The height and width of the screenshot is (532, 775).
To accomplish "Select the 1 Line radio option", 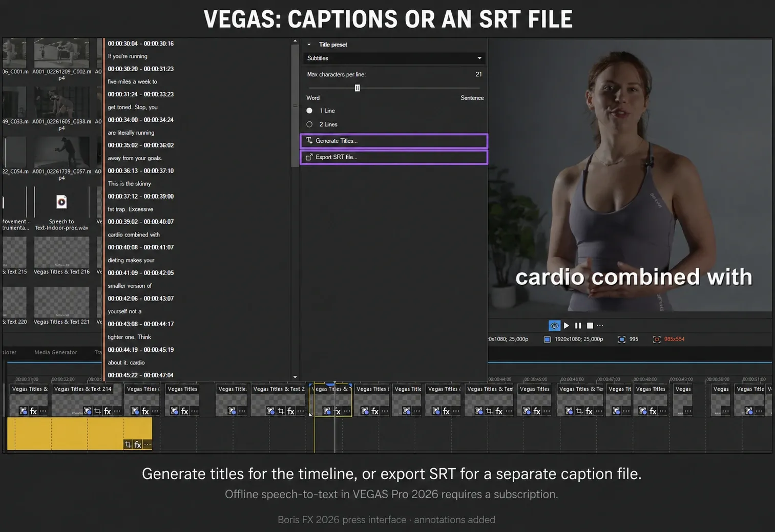I will [x=309, y=111].
